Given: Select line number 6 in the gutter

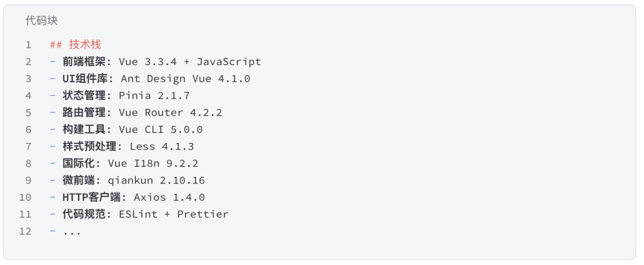Looking at the screenshot, I should pyautogui.click(x=28, y=129).
